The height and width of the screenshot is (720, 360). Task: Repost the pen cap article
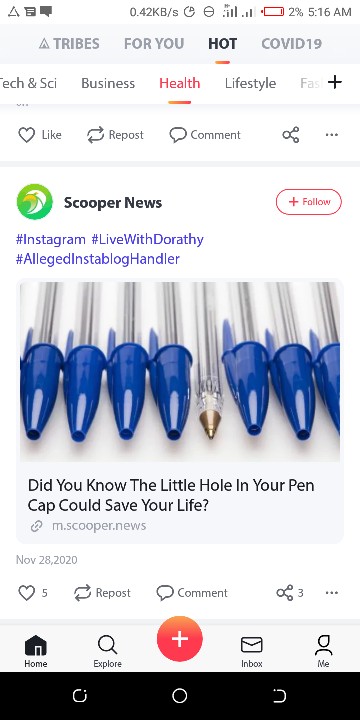(102, 593)
